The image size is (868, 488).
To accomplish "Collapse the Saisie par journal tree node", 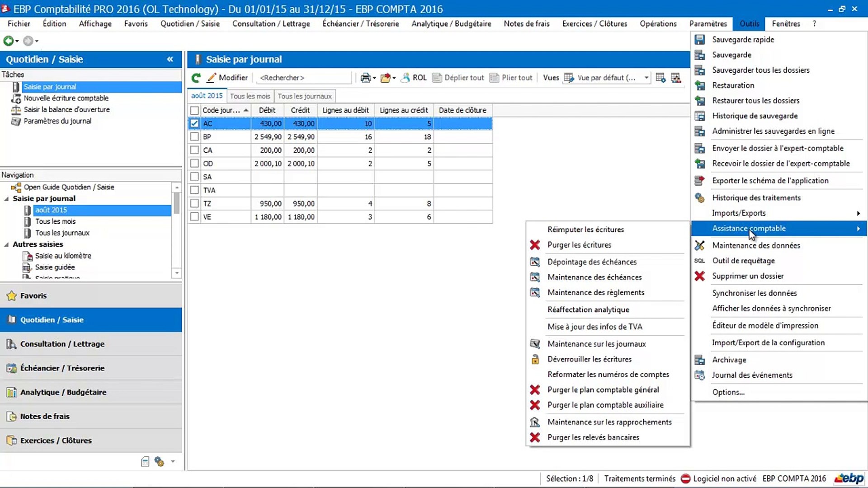I will tap(6, 199).
